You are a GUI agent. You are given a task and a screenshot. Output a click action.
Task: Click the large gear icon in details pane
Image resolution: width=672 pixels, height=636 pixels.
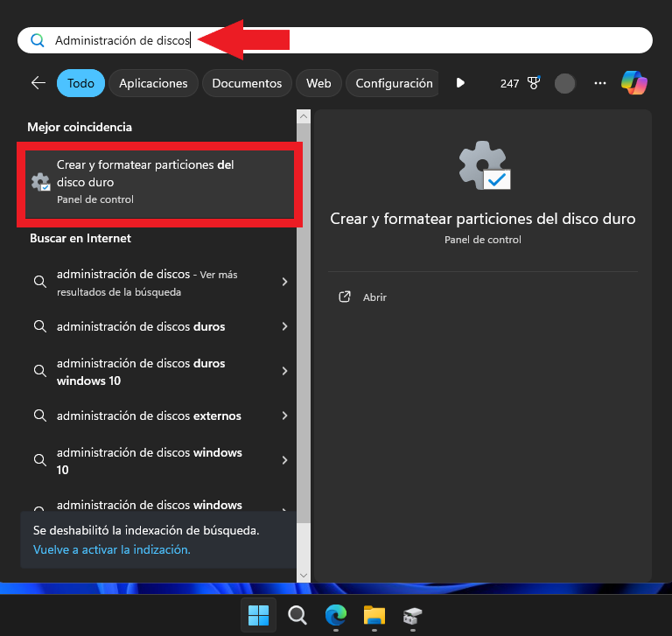pyautogui.click(x=484, y=165)
